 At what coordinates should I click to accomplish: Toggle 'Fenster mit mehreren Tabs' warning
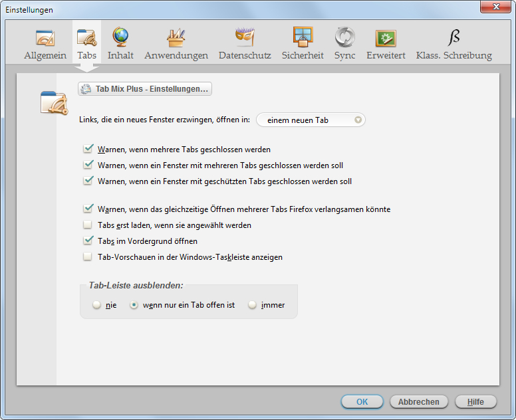[88, 165]
